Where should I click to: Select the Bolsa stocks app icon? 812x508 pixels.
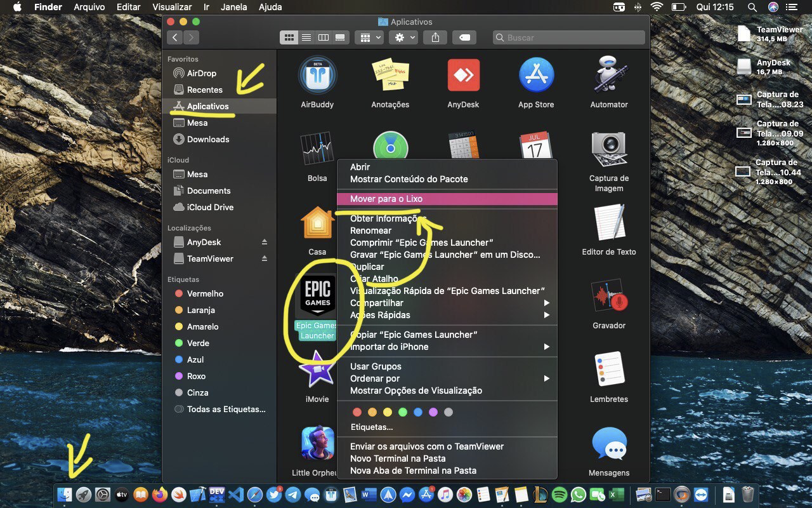point(317,149)
